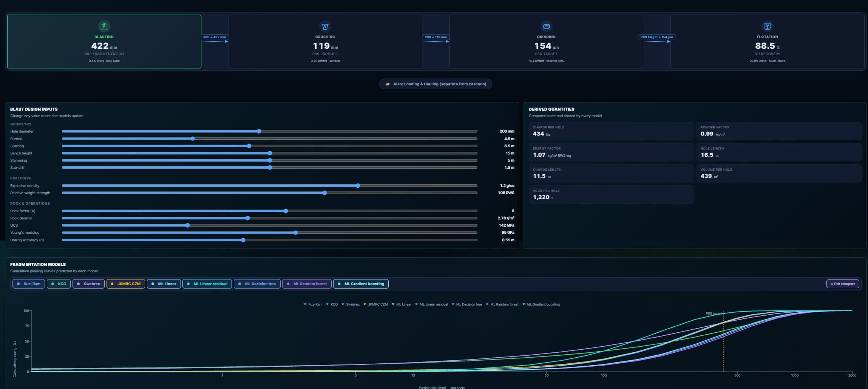
Task: Click the Volume per hole 439 m³ card
Action: (779, 173)
